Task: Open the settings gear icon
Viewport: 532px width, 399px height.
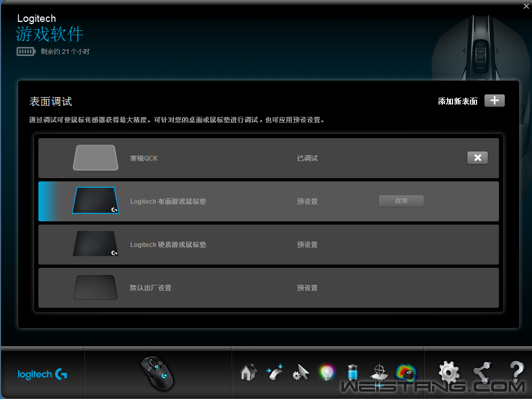Action: pyautogui.click(x=448, y=372)
